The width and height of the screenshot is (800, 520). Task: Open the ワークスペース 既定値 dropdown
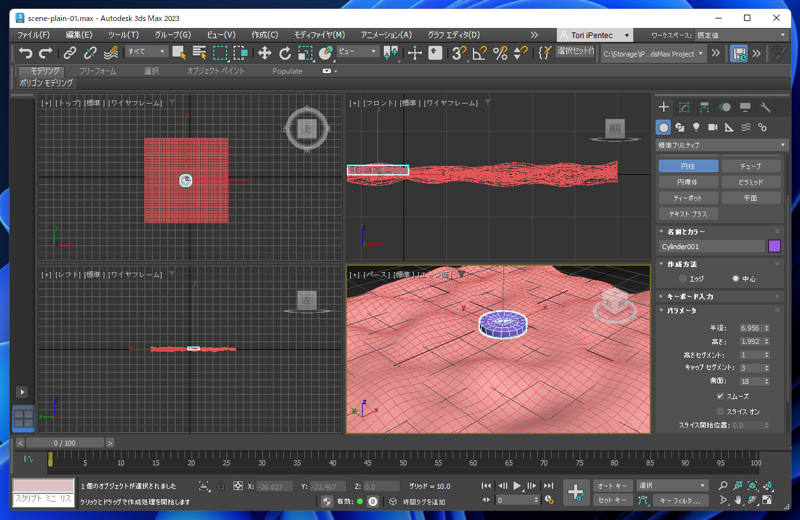(x=741, y=35)
